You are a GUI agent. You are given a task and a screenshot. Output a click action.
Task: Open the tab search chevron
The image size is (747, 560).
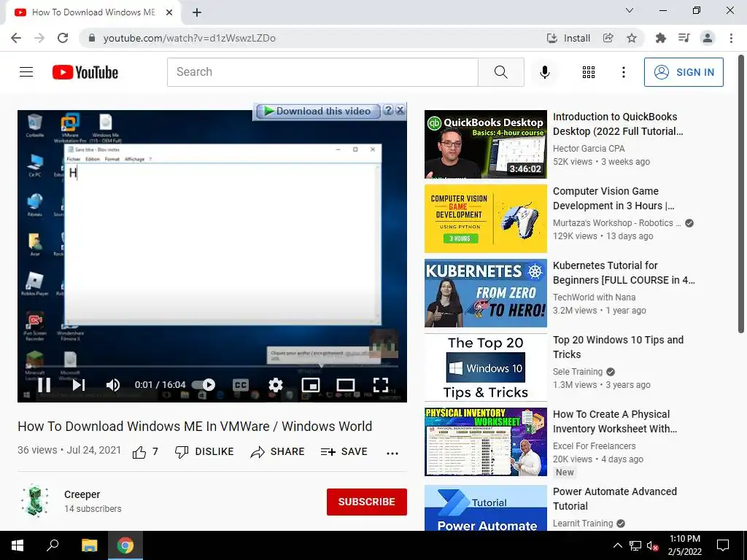click(x=629, y=10)
